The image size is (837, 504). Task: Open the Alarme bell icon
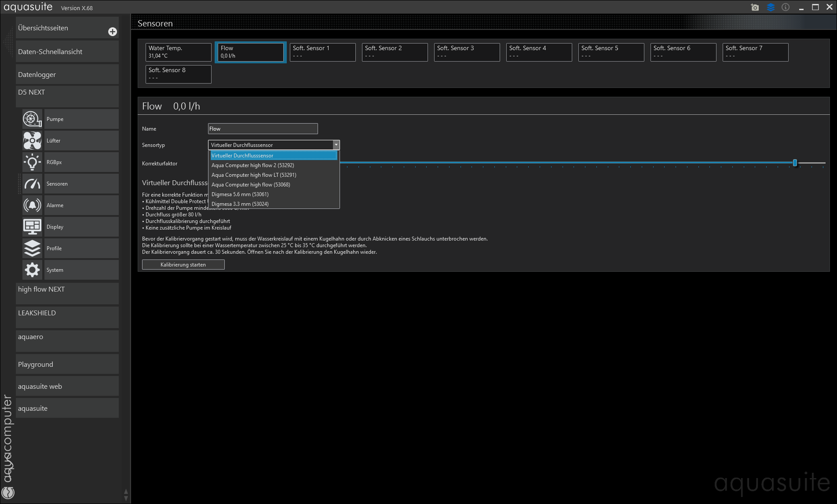(32, 205)
